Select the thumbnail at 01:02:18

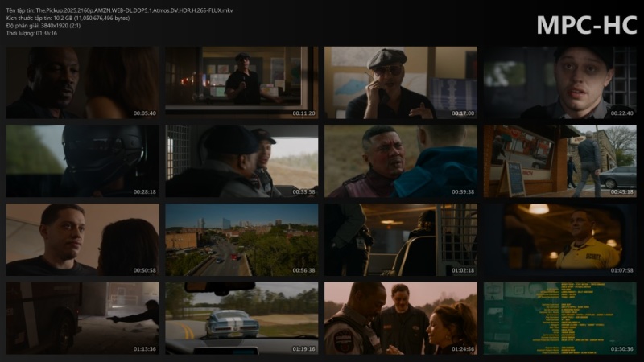point(401,240)
